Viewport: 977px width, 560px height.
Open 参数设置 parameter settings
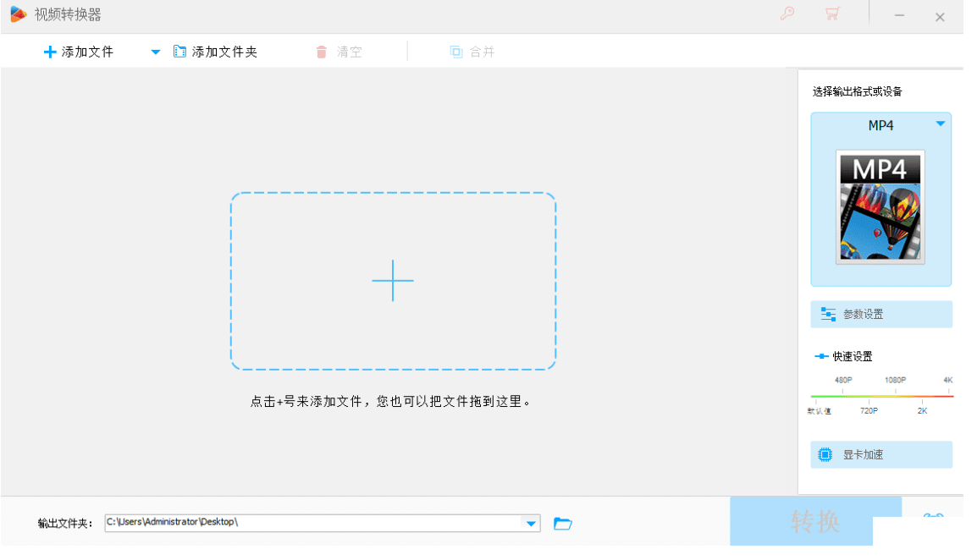click(x=881, y=315)
